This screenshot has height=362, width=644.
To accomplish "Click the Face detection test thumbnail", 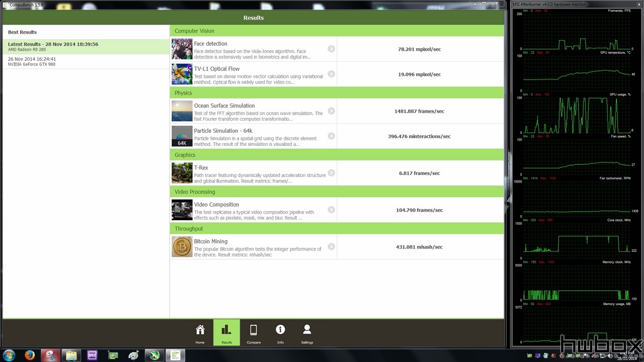I will pyautogui.click(x=182, y=49).
